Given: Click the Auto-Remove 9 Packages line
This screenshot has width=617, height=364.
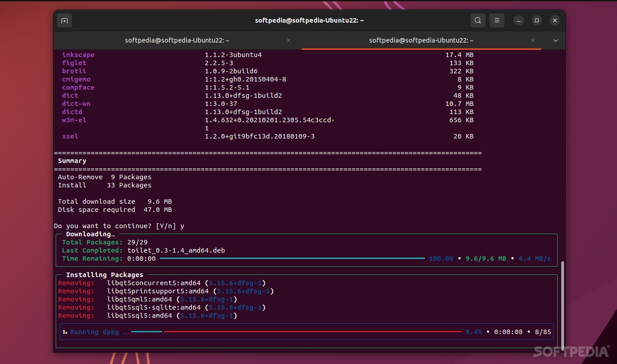Looking at the screenshot, I should [x=105, y=177].
